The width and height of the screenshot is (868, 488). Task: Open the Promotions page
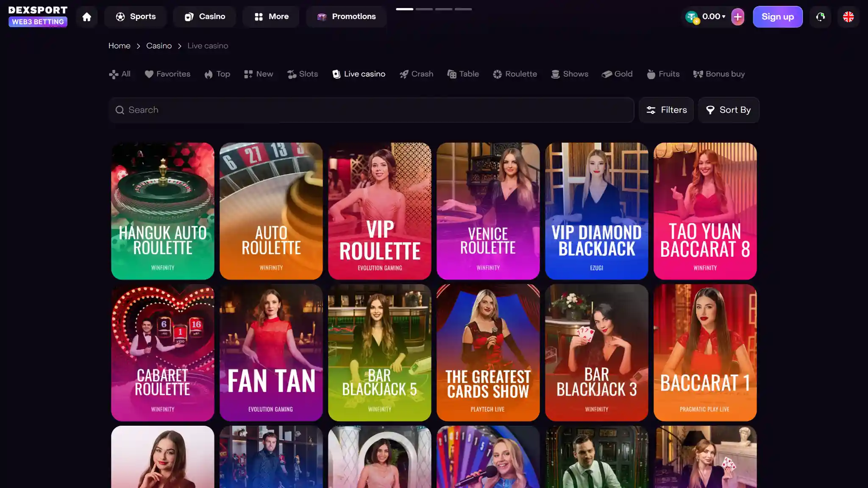(x=346, y=17)
